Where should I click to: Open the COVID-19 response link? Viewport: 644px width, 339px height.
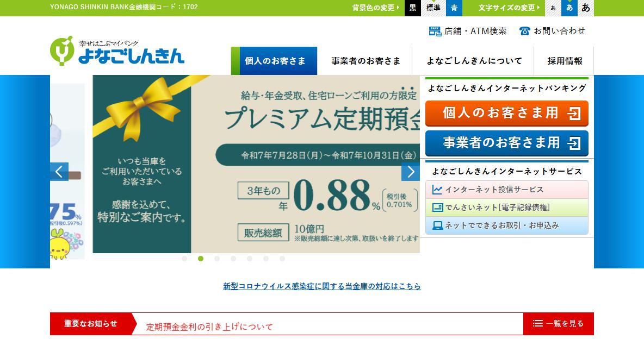[322, 286]
